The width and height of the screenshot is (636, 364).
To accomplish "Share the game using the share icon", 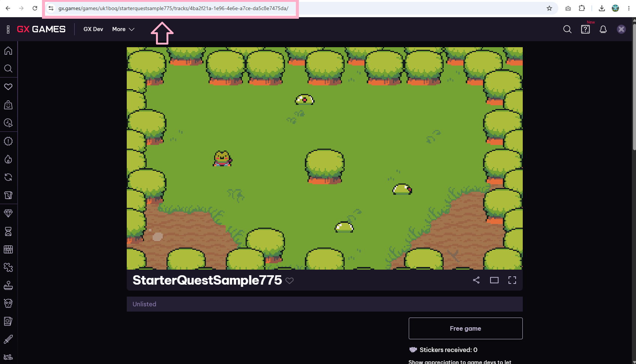I will tap(476, 280).
